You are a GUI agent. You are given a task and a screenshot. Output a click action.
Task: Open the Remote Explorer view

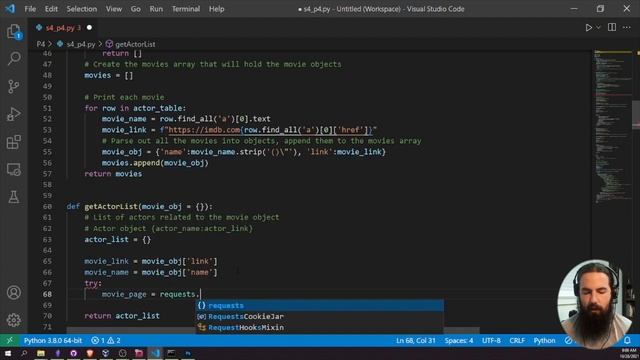click(x=14, y=170)
